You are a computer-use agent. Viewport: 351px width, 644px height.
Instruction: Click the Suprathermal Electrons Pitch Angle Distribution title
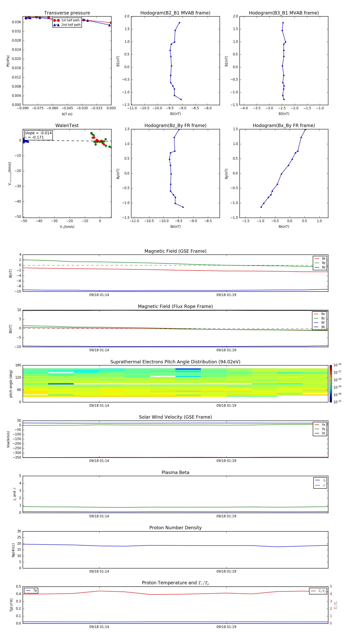click(x=175, y=362)
